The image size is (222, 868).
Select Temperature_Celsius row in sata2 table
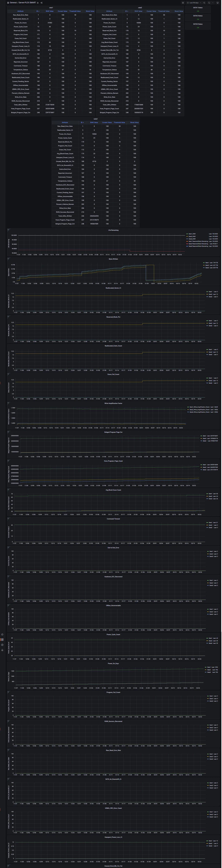(x=140, y=70)
